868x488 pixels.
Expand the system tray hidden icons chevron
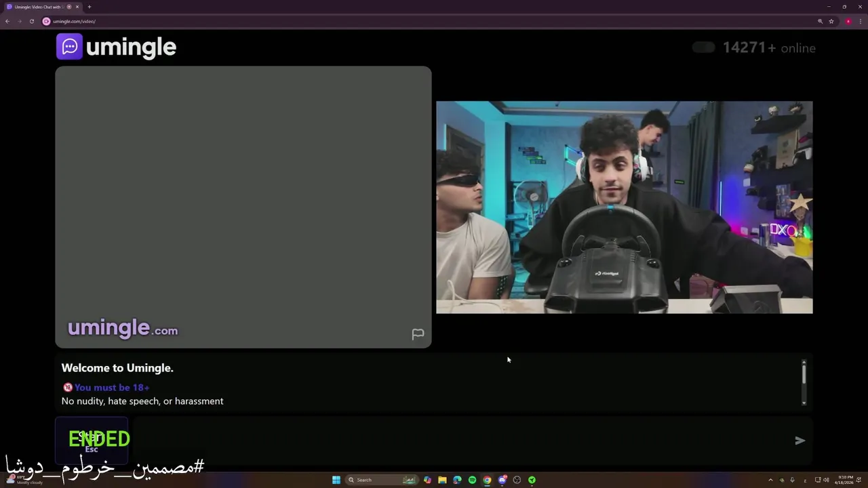click(770, 480)
